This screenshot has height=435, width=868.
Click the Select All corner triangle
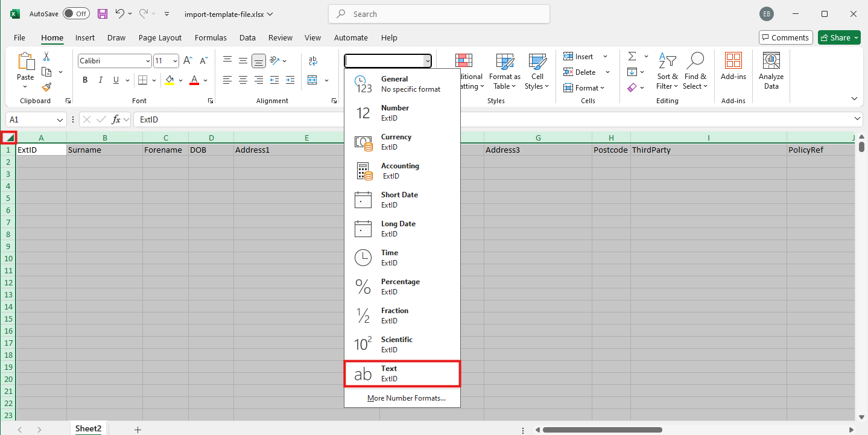[8, 137]
